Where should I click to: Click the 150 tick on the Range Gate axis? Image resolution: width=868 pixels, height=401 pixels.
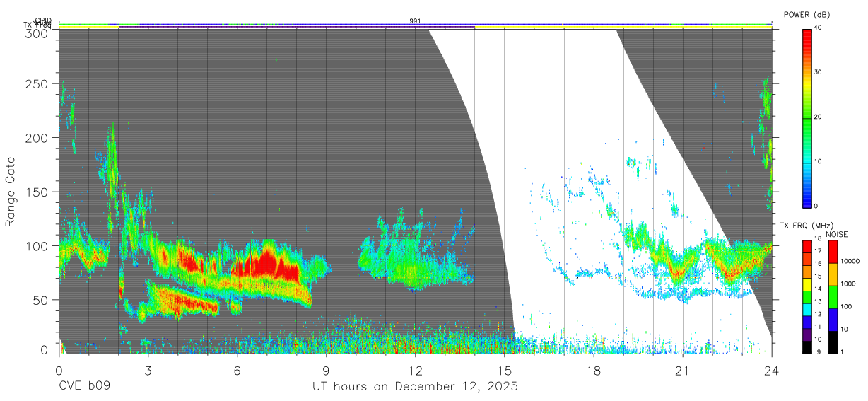37,192
